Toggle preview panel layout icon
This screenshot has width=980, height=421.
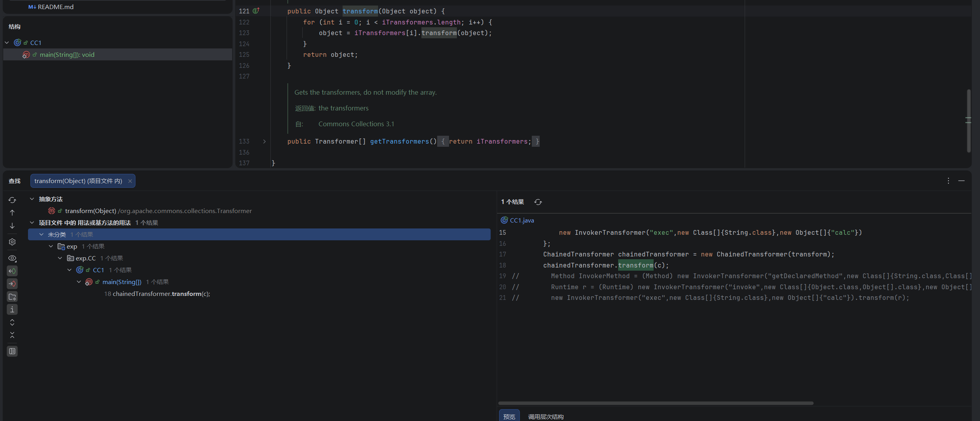pos(12,351)
